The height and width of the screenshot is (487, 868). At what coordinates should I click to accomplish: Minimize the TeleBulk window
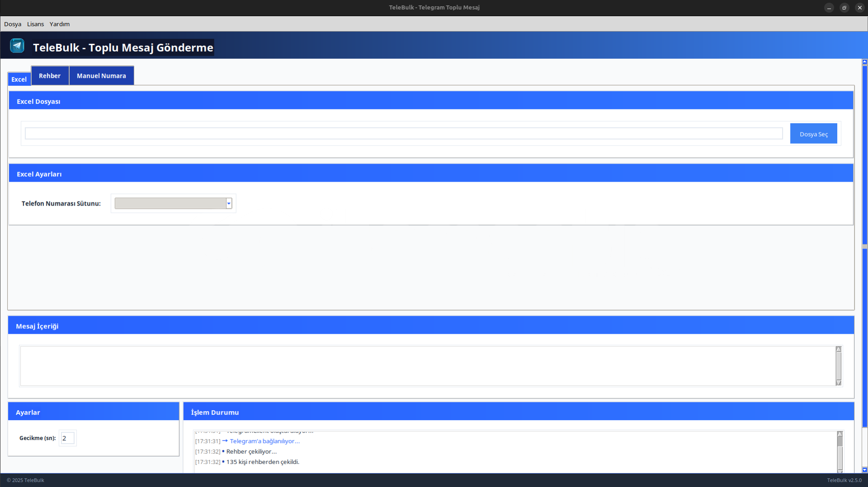coord(829,8)
